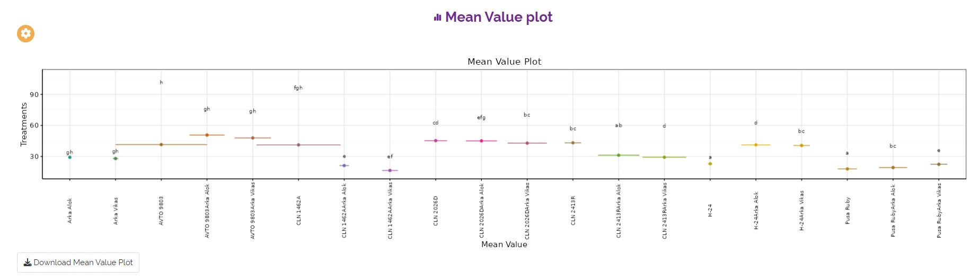Screen dimensions: 980x280
Task: Click the download arrow icon in the button
Action: click(28, 262)
